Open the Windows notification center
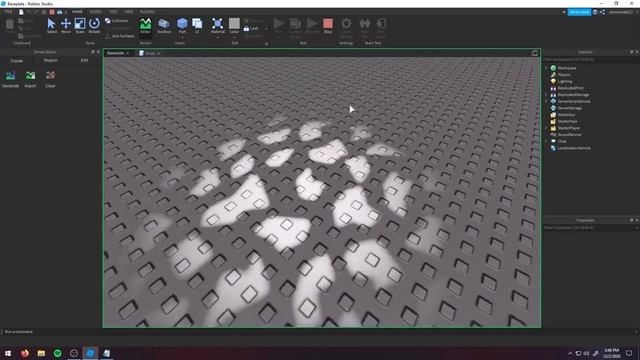This screenshot has height=360, width=640. coord(629,353)
